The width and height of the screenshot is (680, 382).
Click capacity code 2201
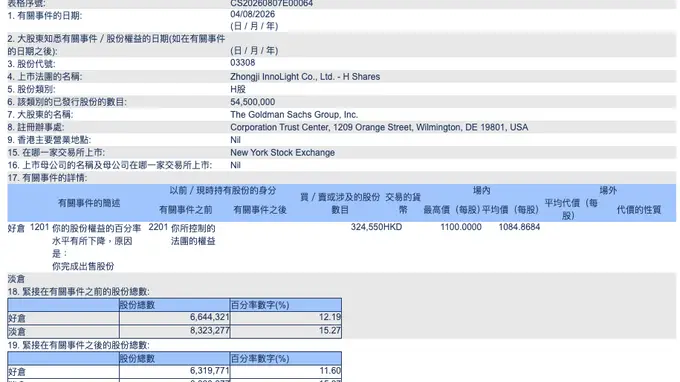tap(158, 227)
